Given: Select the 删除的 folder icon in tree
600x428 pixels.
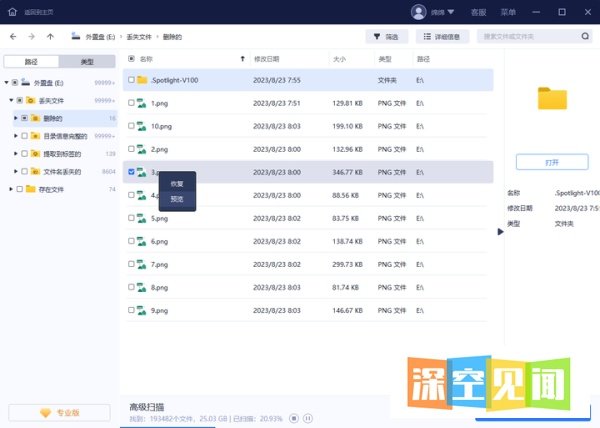Looking at the screenshot, I should click(x=35, y=118).
